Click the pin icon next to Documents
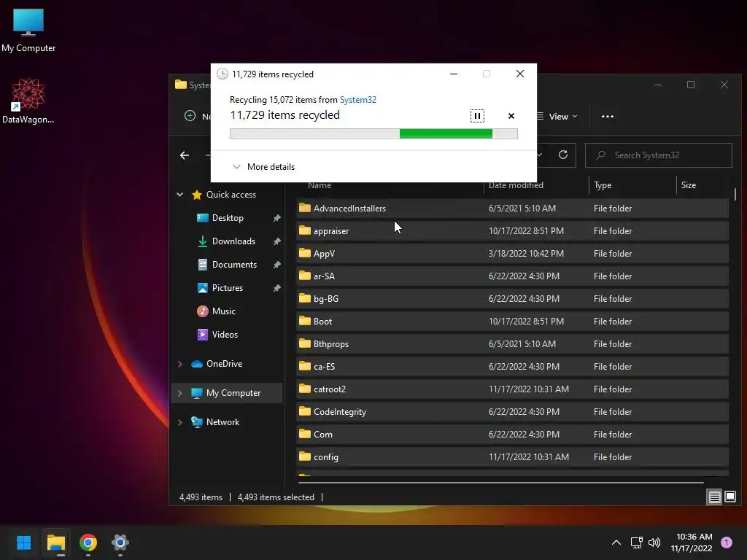 [x=276, y=264]
